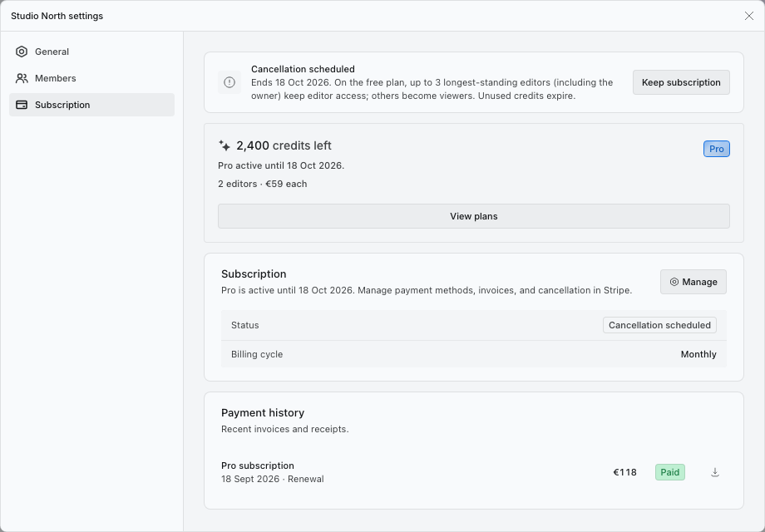Select the Subscription sidebar item
This screenshot has height=532, width=765.
[91, 105]
